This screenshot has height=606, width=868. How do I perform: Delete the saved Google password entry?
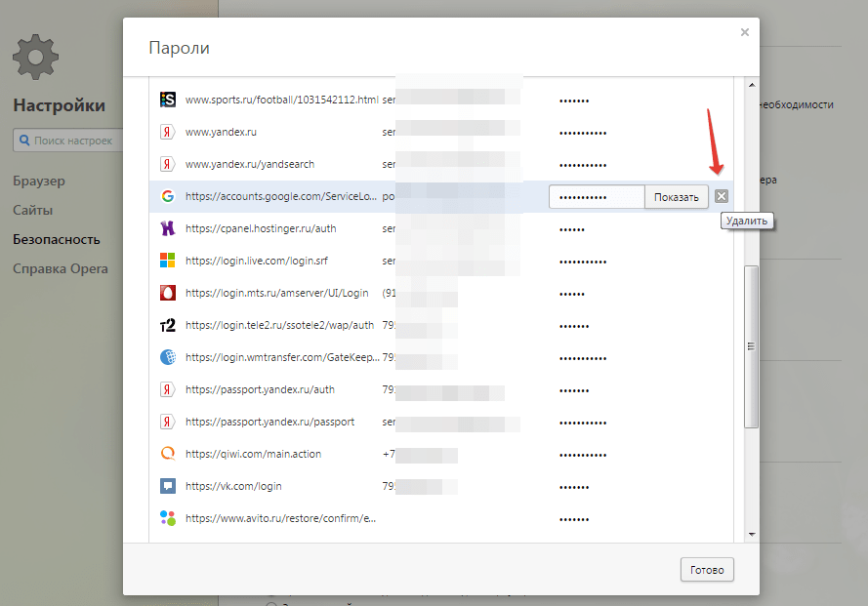pyautogui.click(x=722, y=196)
